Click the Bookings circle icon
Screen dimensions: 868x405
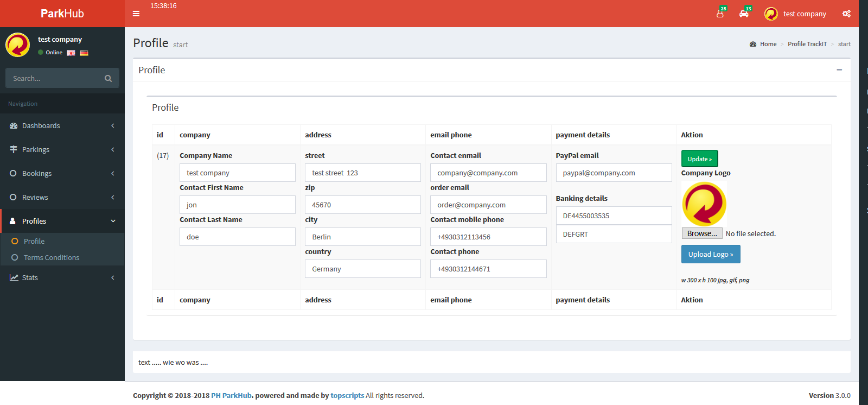pyautogui.click(x=13, y=173)
